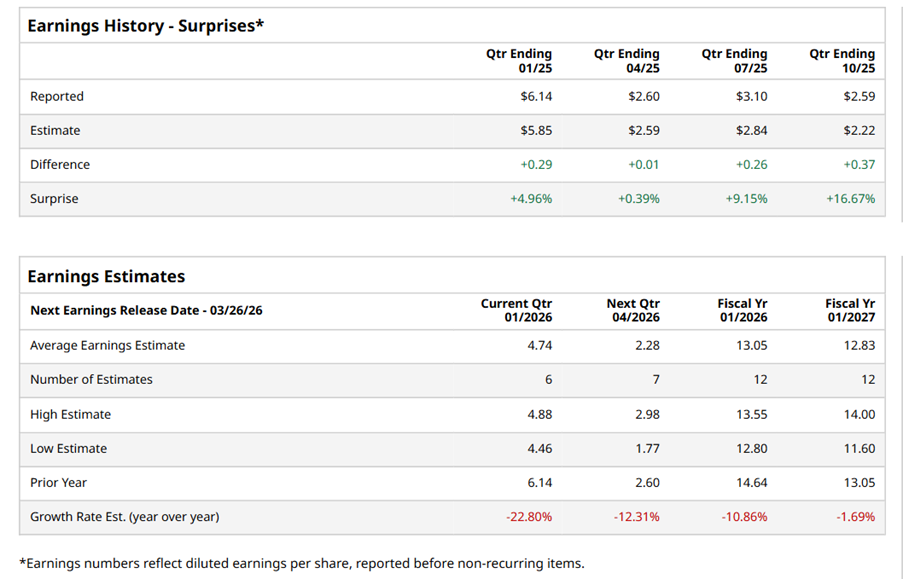Screen dimensions: 903x579
Task: Click the "Earnings History - Surprises*" heading
Action: point(146,26)
